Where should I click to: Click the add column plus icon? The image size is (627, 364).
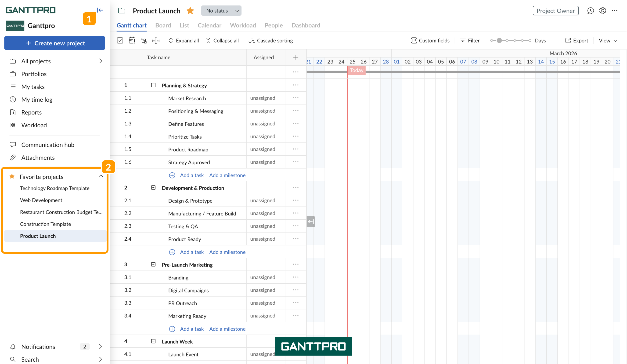(x=295, y=57)
